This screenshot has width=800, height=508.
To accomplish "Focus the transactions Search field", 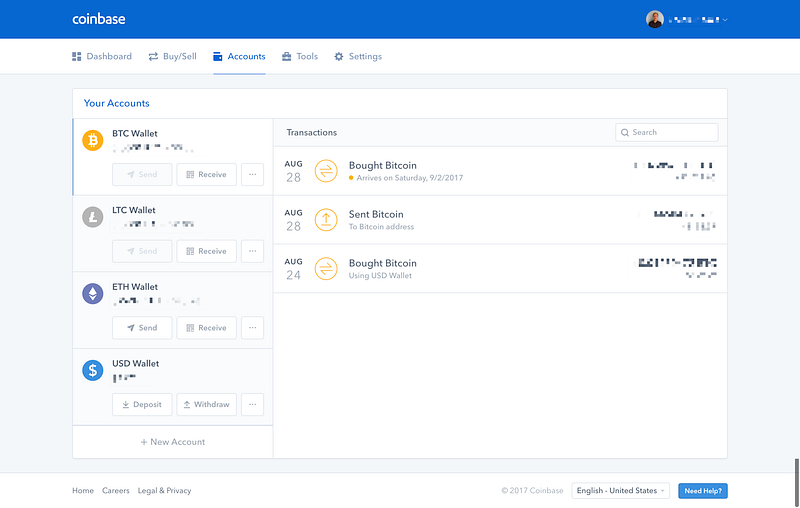I will (666, 132).
